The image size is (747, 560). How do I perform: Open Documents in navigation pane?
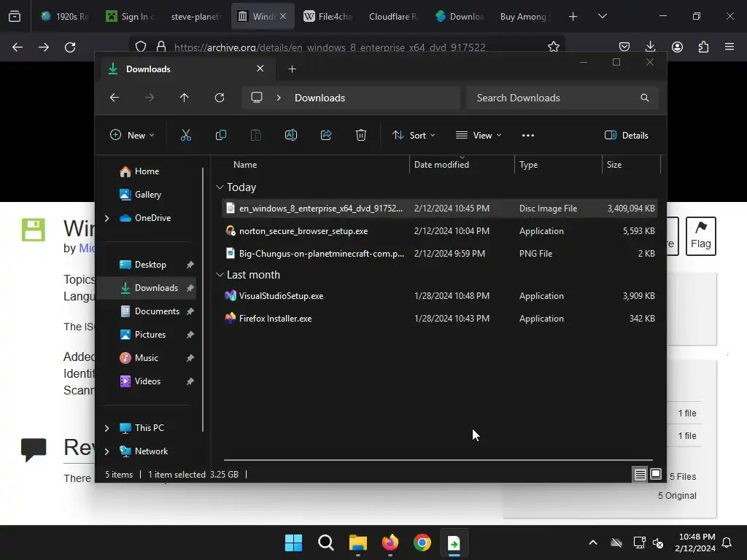click(157, 311)
